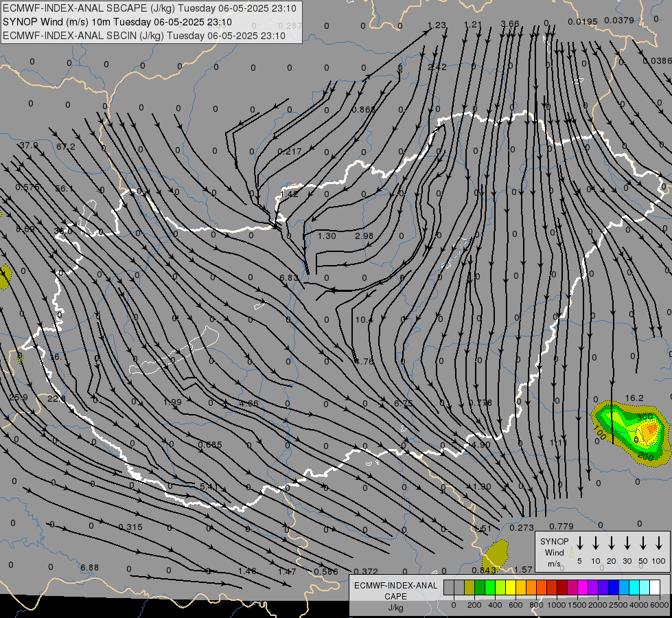
Task: Pick the dark red CAPE legend swatch
Action: click(562, 588)
